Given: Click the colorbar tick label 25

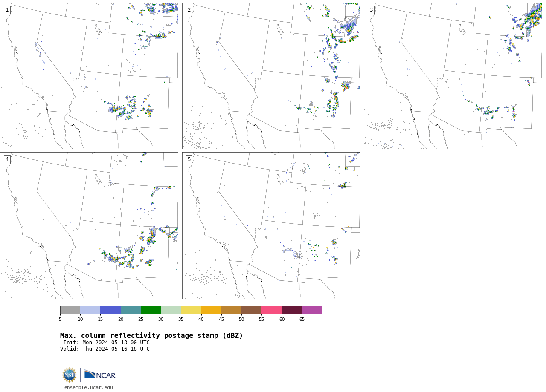Looking at the screenshot, I should [141, 320].
